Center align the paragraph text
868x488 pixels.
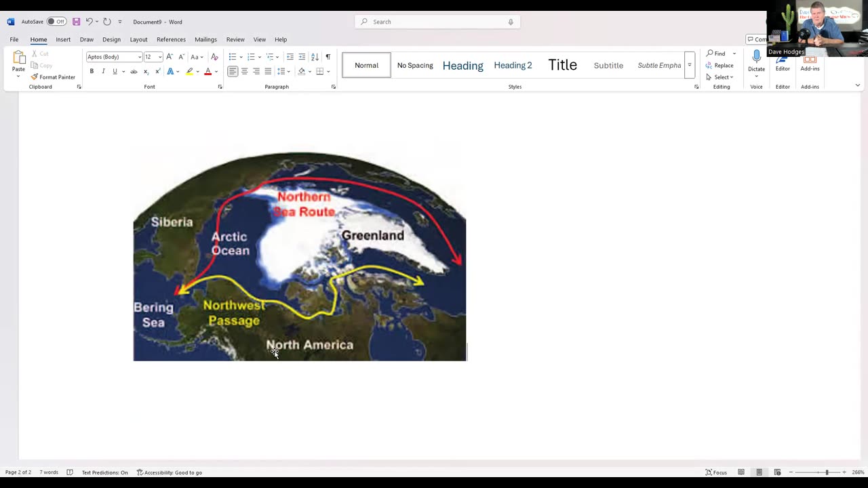tap(244, 71)
